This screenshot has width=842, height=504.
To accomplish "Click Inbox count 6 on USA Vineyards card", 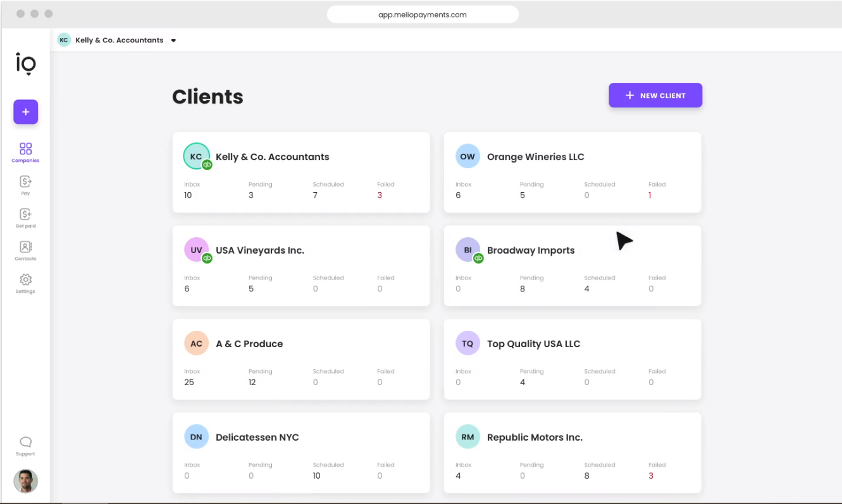I will pos(187,289).
